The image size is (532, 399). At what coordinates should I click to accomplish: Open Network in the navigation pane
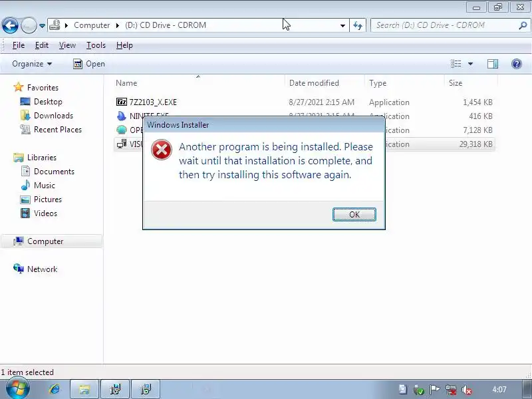[x=42, y=269]
